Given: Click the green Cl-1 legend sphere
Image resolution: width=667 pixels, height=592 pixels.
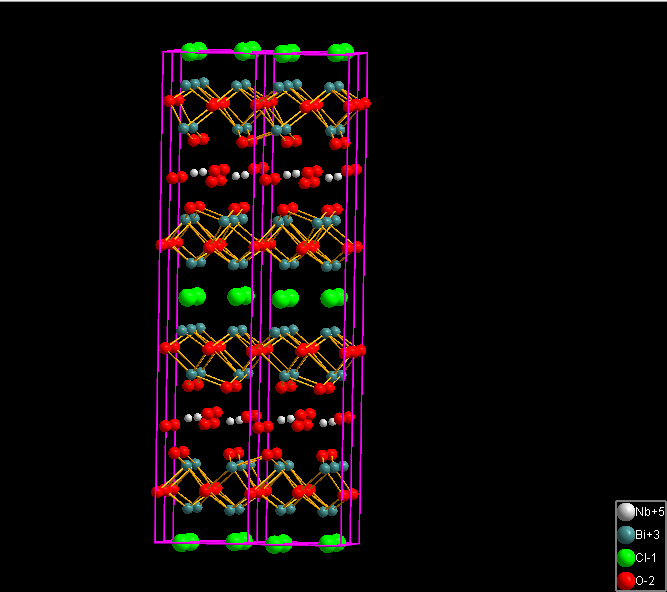Looking at the screenshot, I should click(626, 558).
